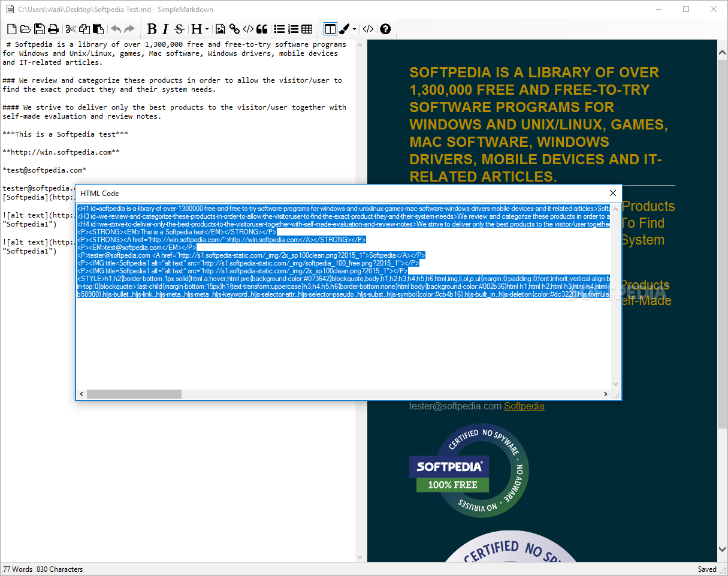
Task: Insert heading with the H icon
Action: point(197,29)
